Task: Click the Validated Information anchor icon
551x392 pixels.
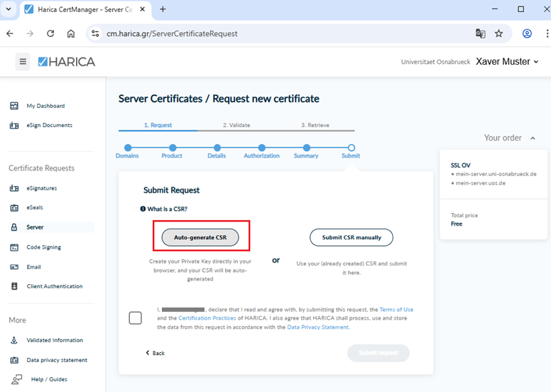Action: pyautogui.click(x=14, y=340)
